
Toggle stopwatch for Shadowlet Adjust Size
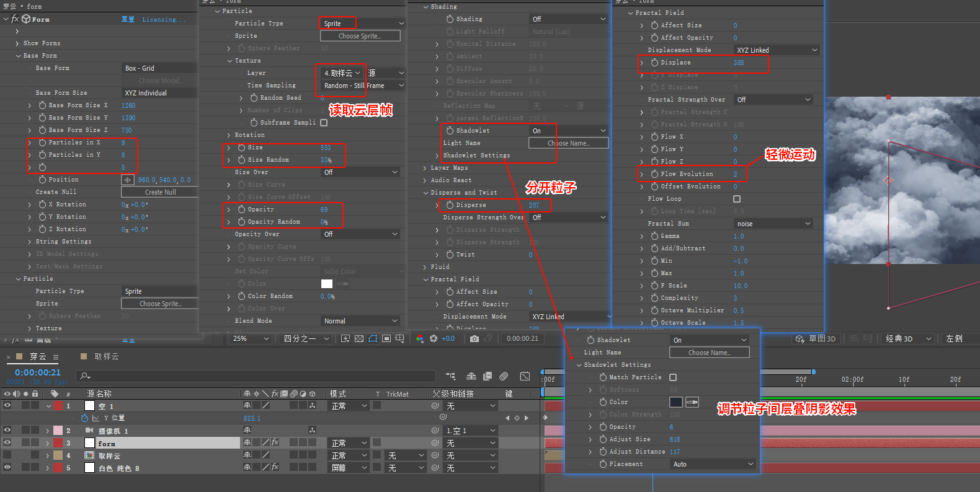(x=603, y=439)
